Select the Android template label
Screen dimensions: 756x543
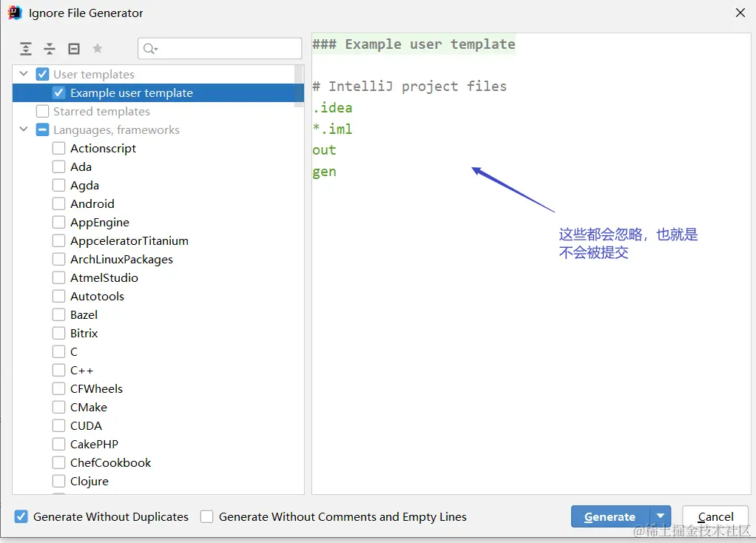click(x=92, y=203)
